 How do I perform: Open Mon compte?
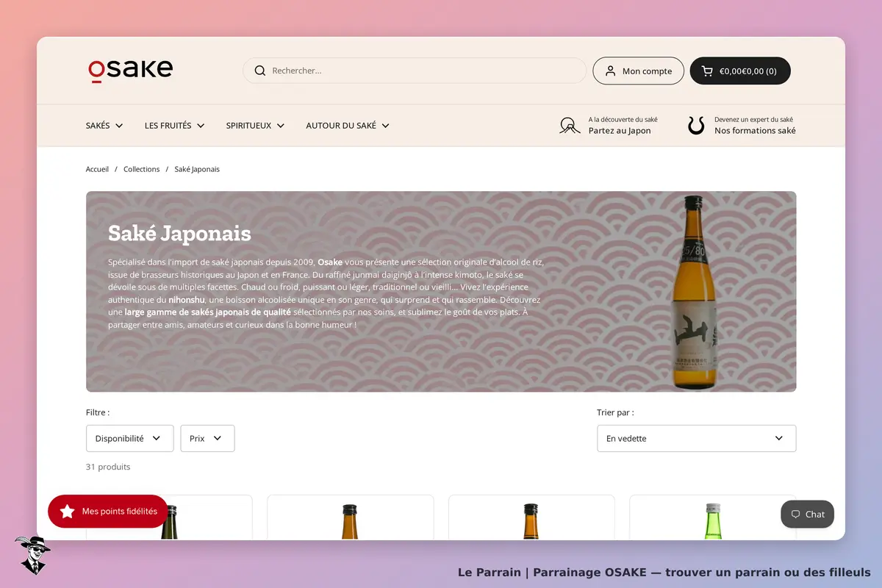tap(639, 71)
